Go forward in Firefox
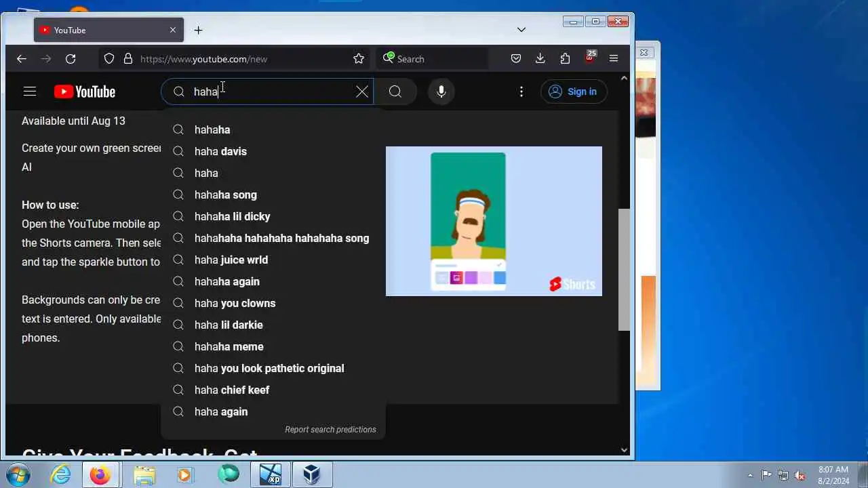The image size is (868, 488). click(x=46, y=59)
